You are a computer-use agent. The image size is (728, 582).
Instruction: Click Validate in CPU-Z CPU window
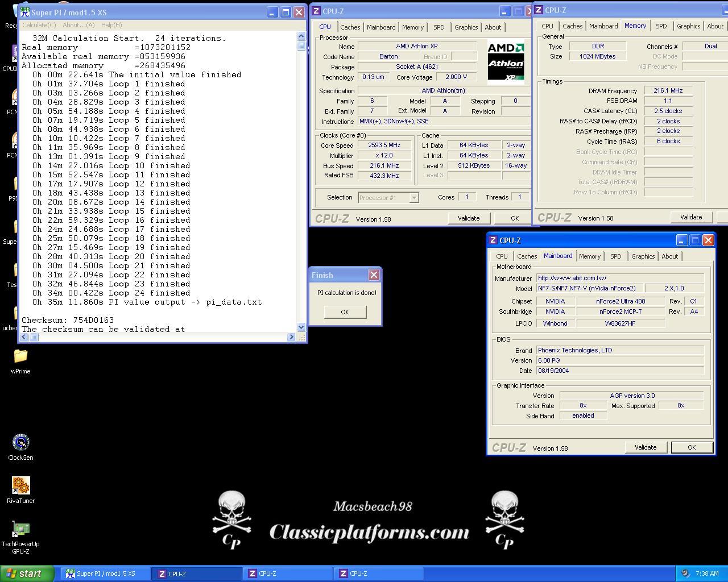(x=469, y=218)
